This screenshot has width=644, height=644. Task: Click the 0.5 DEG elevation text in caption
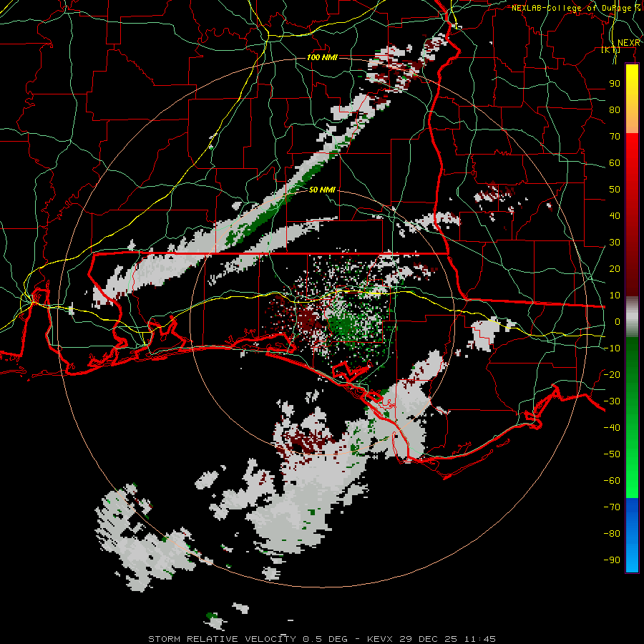(x=326, y=639)
